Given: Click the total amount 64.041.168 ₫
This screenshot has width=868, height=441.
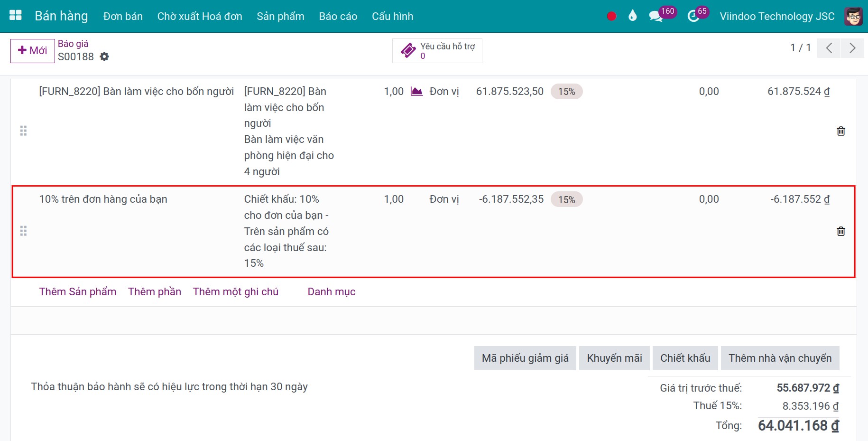Looking at the screenshot, I should (x=798, y=425).
